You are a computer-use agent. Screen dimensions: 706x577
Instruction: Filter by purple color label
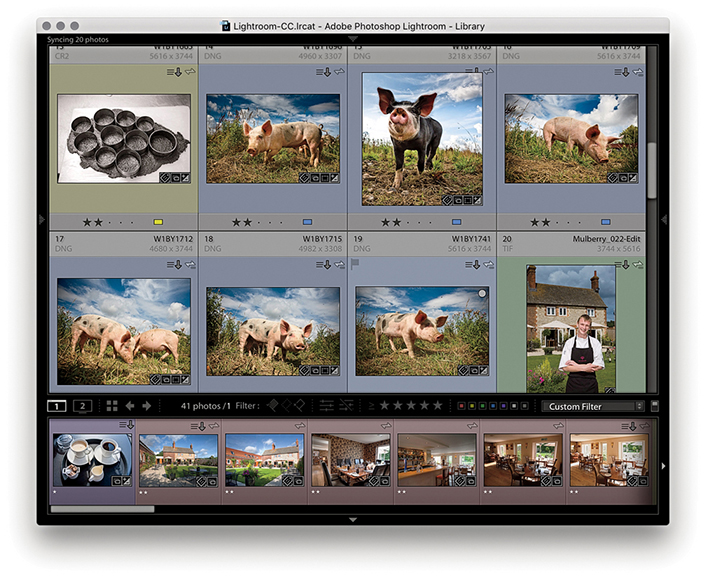(x=503, y=406)
